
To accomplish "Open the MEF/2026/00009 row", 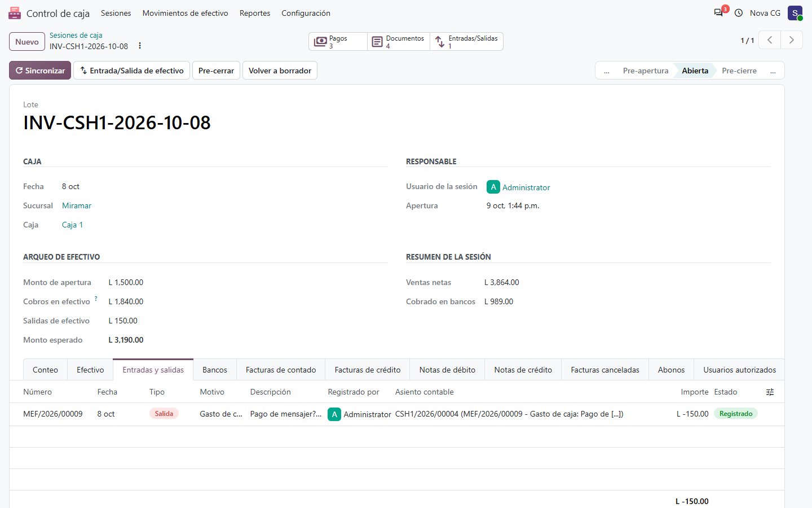I will pos(397,414).
